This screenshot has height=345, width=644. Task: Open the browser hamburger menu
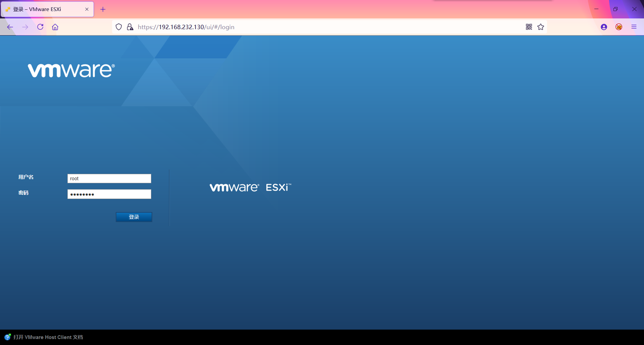[634, 27]
